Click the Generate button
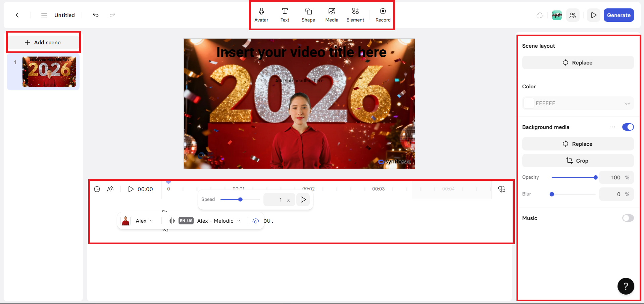 click(x=618, y=15)
